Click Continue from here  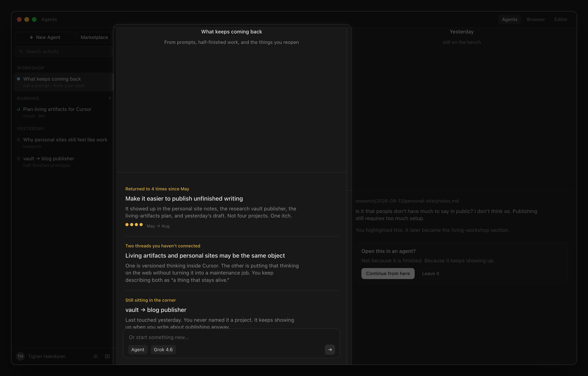(388, 273)
